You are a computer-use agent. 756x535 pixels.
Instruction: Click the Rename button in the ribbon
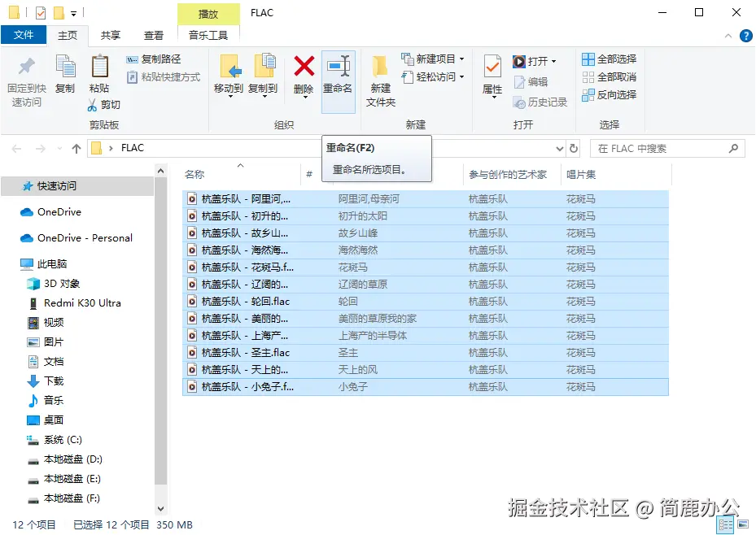click(338, 80)
